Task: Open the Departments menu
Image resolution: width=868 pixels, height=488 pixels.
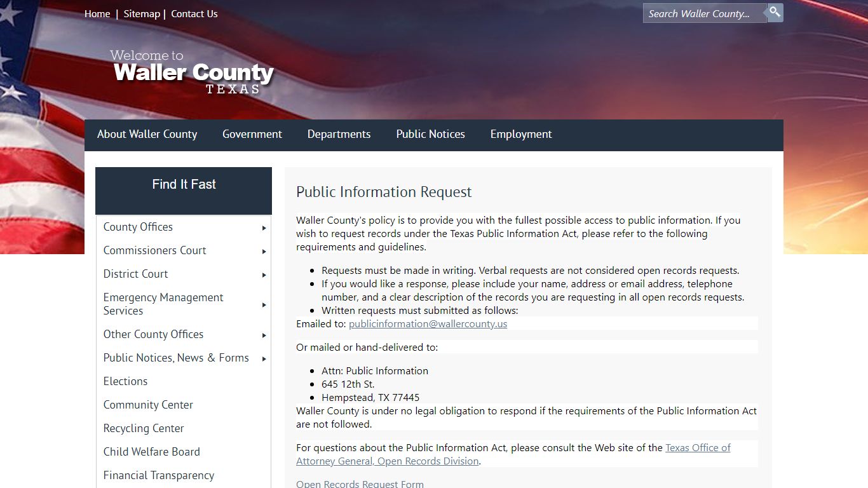Action: pos(339,134)
